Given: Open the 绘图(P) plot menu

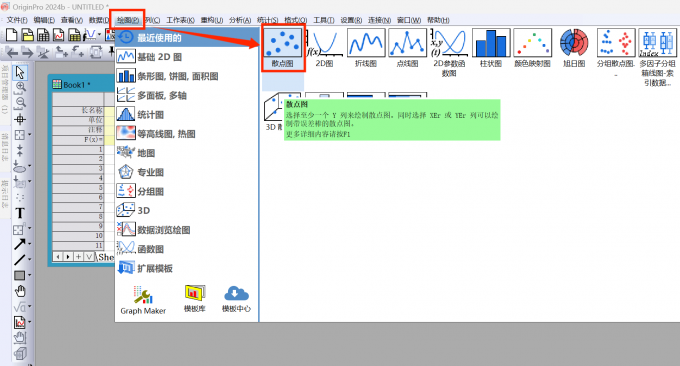Looking at the screenshot, I should 127,20.
